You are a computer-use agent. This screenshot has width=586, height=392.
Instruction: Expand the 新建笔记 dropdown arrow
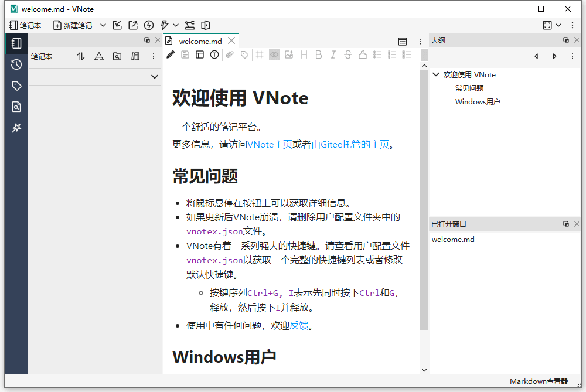tap(103, 25)
